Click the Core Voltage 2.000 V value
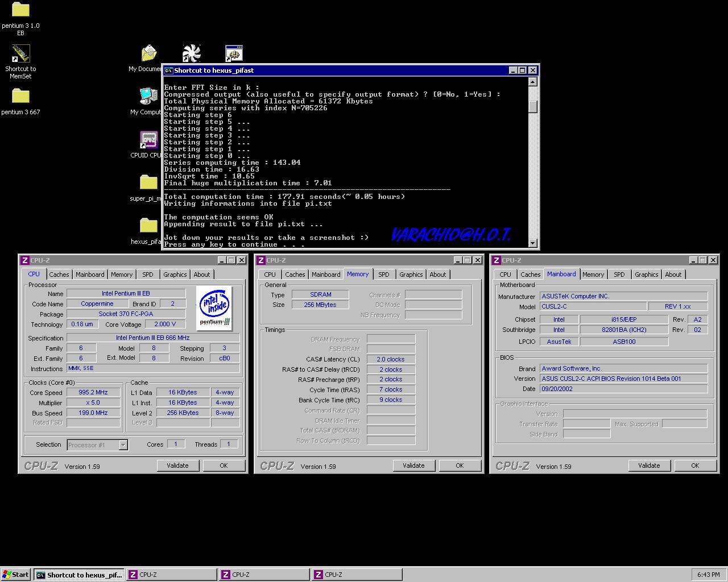Image resolution: width=728 pixels, height=582 pixels. coord(165,324)
